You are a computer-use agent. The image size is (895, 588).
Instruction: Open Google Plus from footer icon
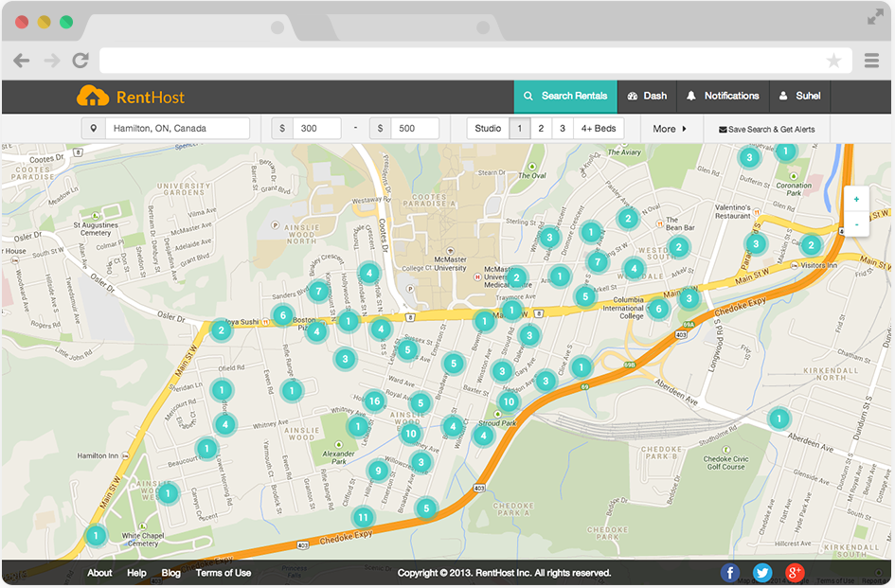(794, 572)
